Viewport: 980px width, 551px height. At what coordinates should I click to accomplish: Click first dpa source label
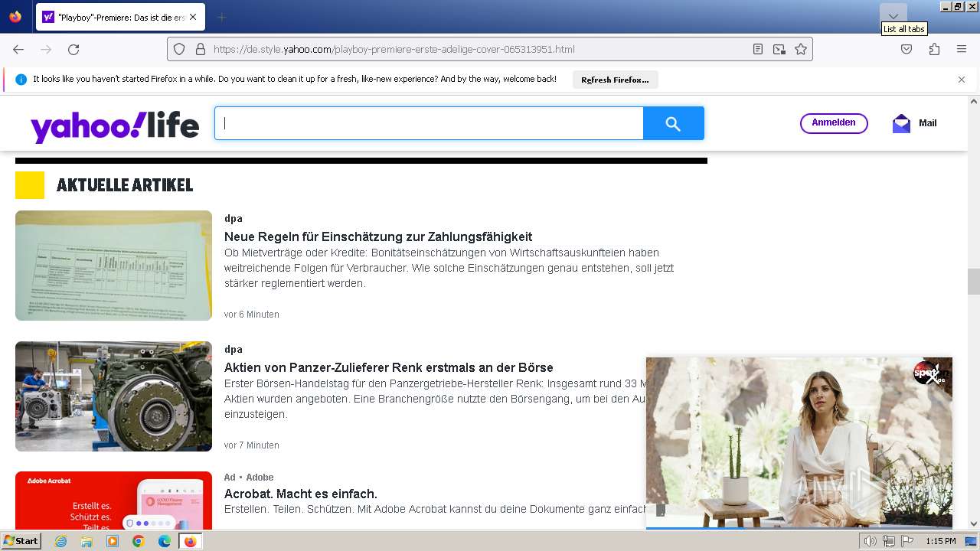(234, 219)
